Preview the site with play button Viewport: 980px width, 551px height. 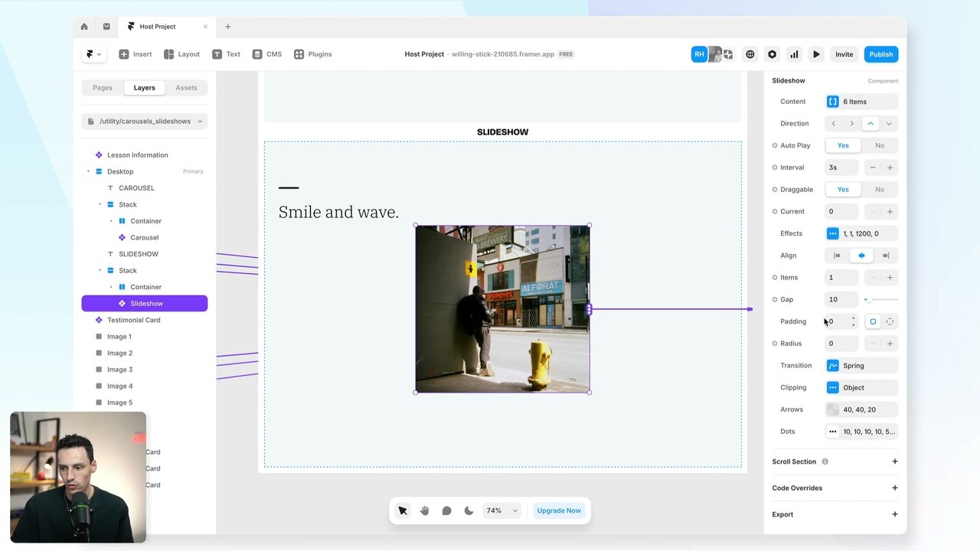point(816,54)
